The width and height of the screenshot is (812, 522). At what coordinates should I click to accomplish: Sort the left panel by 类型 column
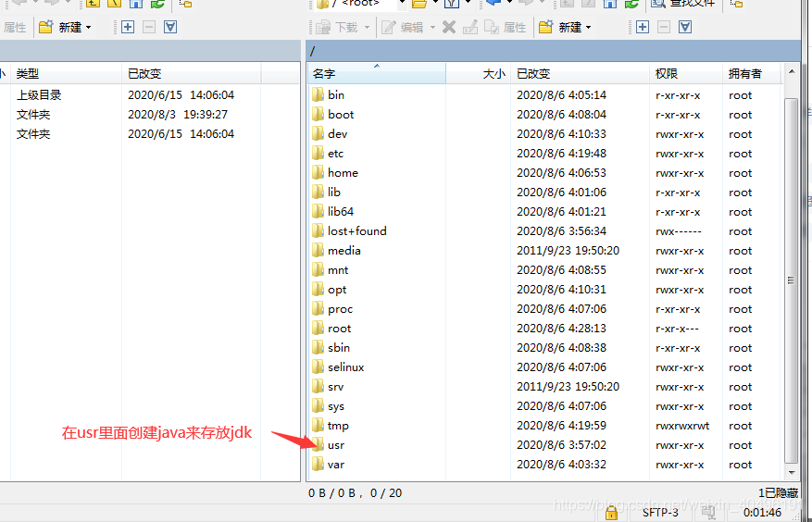pyautogui.click(x=66, y=73)
